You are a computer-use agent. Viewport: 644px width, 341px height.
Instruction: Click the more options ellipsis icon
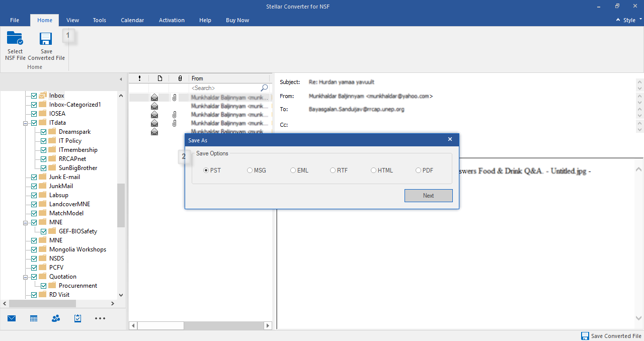100,318
